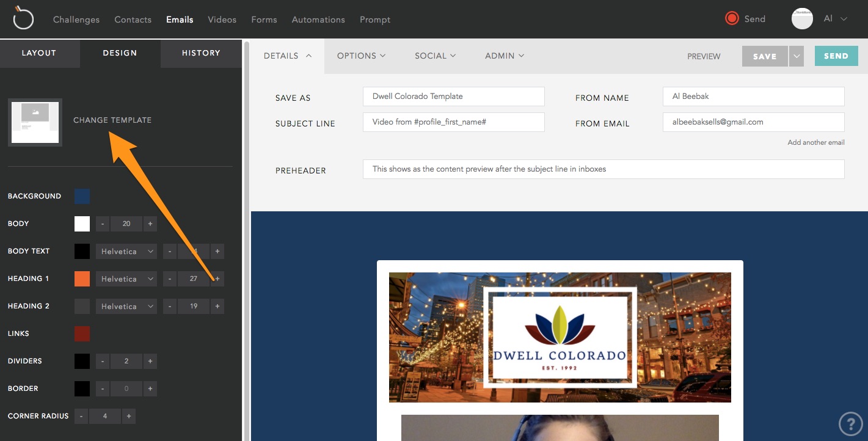Click the BODY padding value 20
This screenshot has height=441, width=868.
point(126,224)
